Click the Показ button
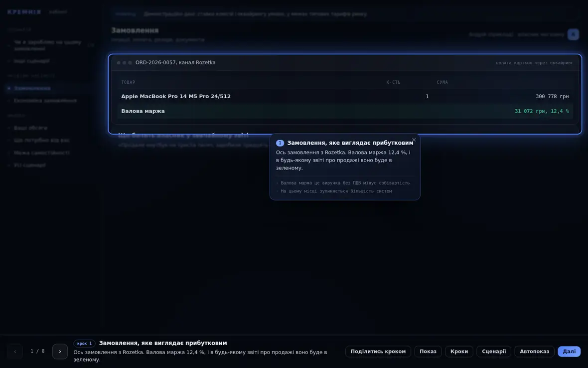Viewport: 588px width, 368px height. pyautogui.click(x=428, y=352)
